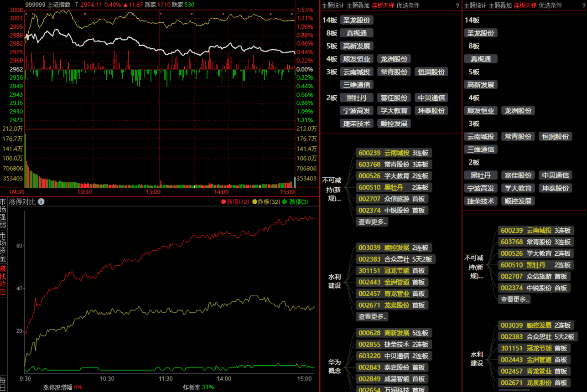Click 宁波高发 button in middle panel
587x392 pixels.
357,110
